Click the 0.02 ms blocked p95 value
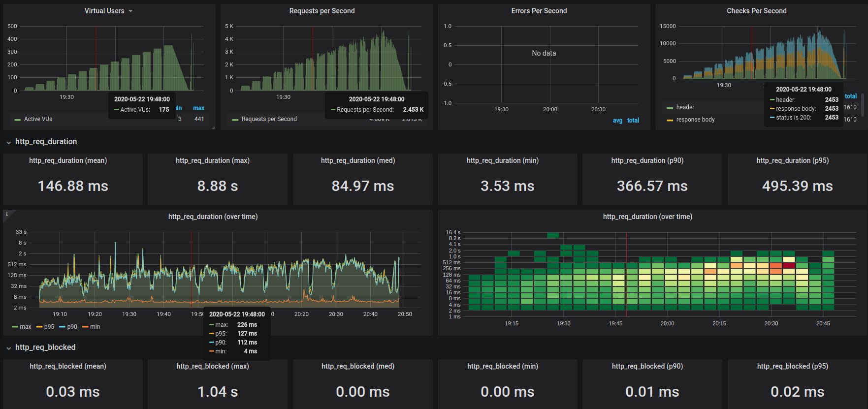Viewport: 868px width, 409px height. point(798,392)
